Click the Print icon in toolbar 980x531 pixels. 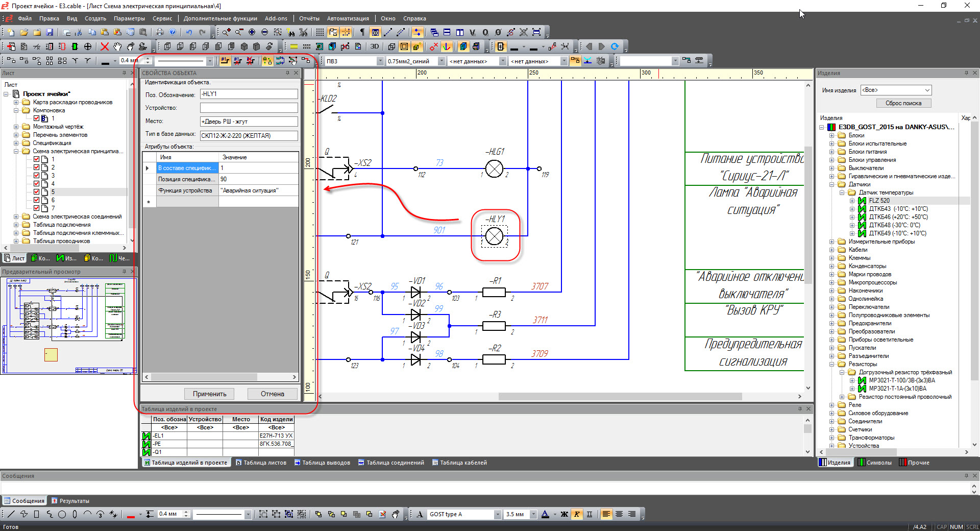[x=160, y=32]
